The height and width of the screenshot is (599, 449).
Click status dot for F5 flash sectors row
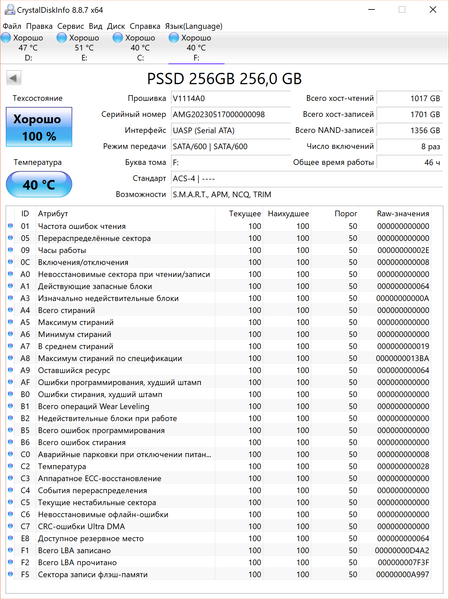tap(10, 574)
